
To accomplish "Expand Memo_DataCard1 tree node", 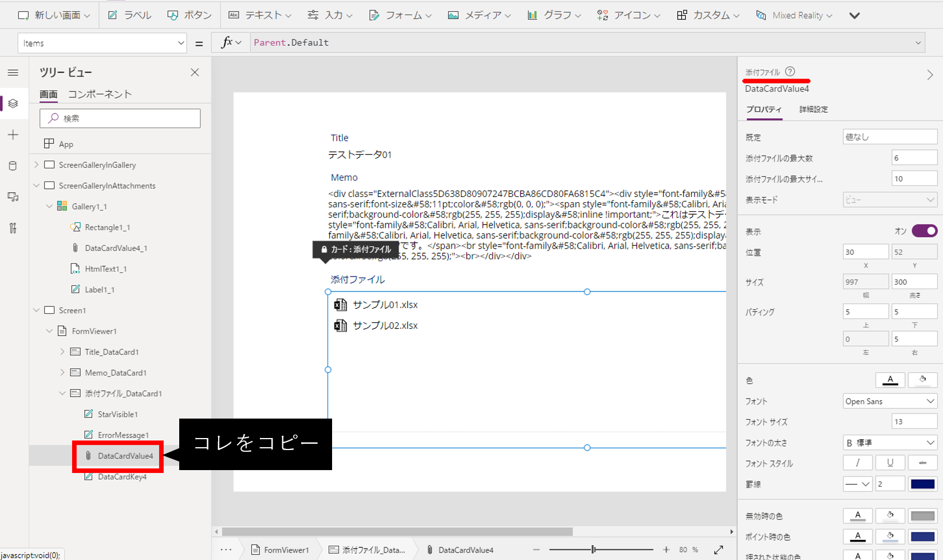I will click(x=62, y=373).
